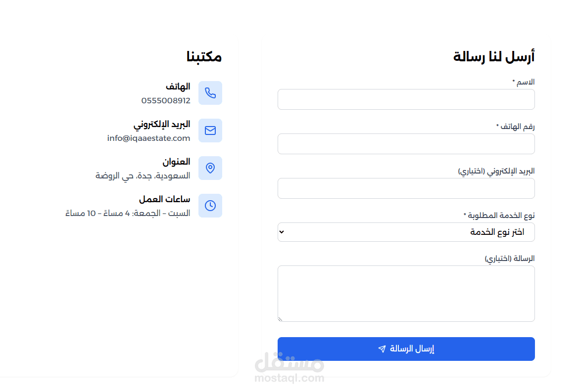Grab the textarea resize handle corner
This screenshot has height=392, width=579.
point(280,319)
